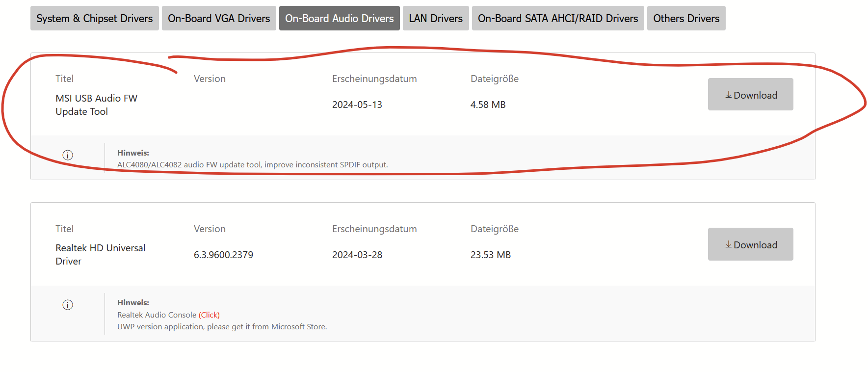The width and height of the screenshot is (868, 372).
Task: Select the On-Board Audio Drivers tab
Action: coord(340,18)
